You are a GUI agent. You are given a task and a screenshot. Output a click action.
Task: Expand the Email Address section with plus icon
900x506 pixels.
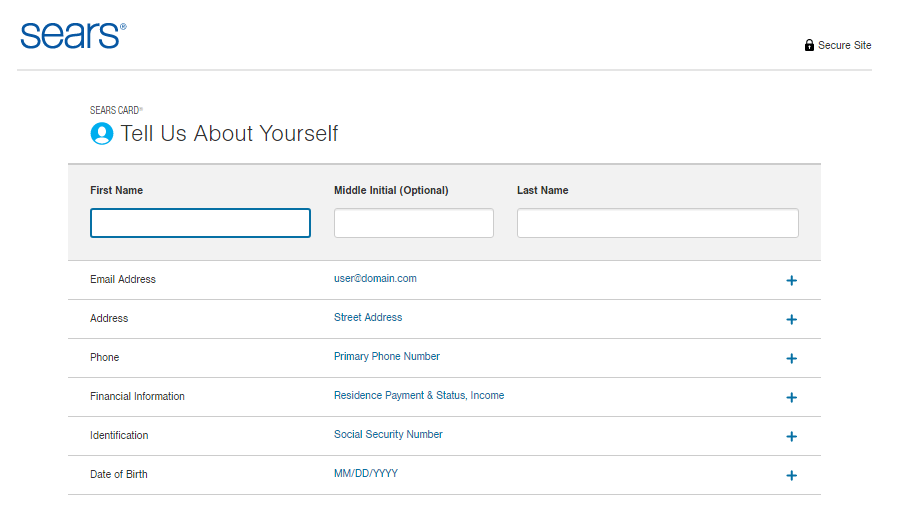click(x=792, y=281)
